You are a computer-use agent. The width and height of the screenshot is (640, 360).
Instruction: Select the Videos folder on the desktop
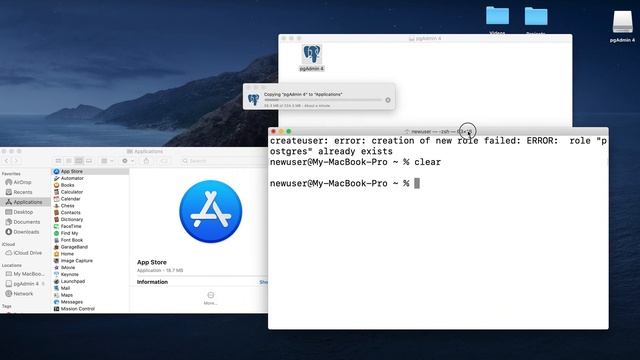(x=497, y=16)
